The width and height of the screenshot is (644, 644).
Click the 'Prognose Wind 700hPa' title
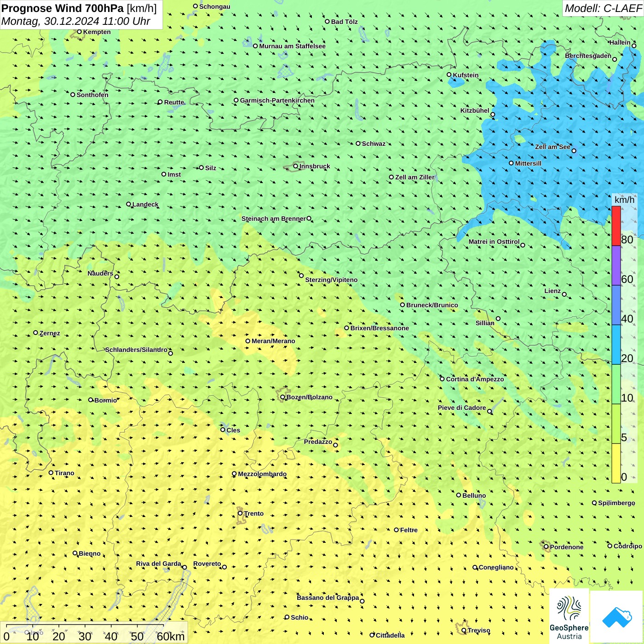click(63, 8)
